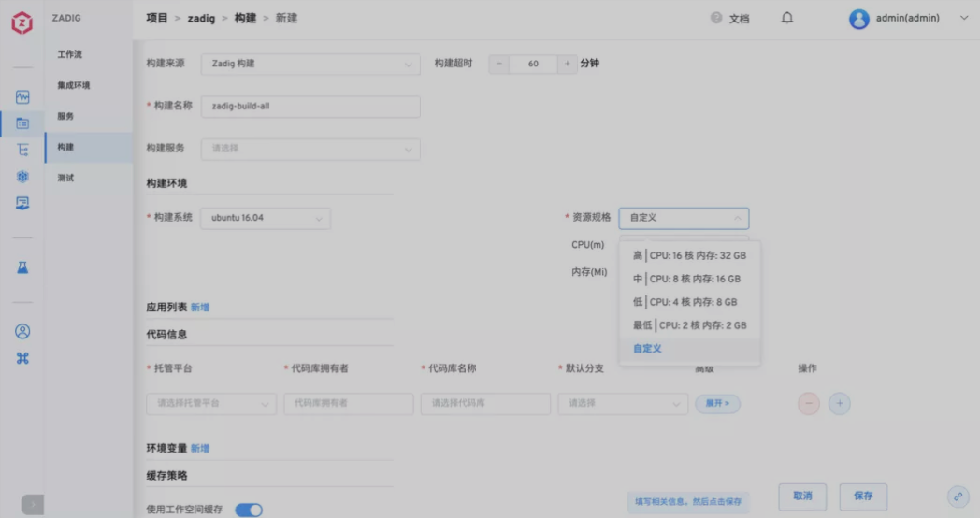Add code repository row with plus button
The image size is (980, 518).
coord(840,404)
